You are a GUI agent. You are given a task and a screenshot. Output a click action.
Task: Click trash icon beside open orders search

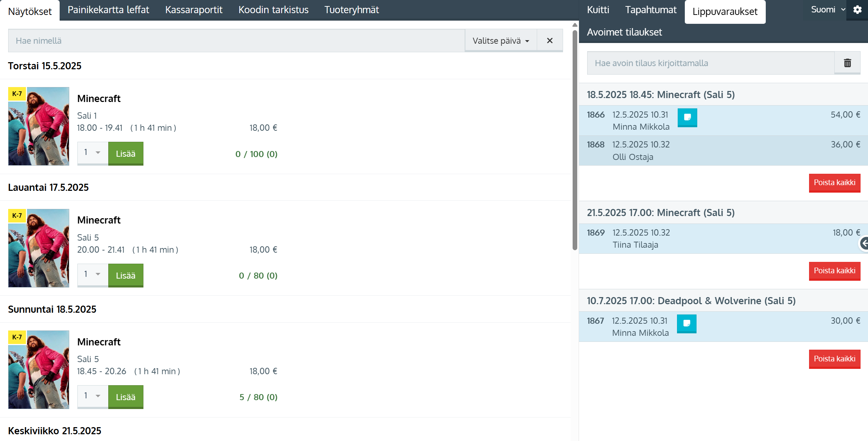point(847,63)
